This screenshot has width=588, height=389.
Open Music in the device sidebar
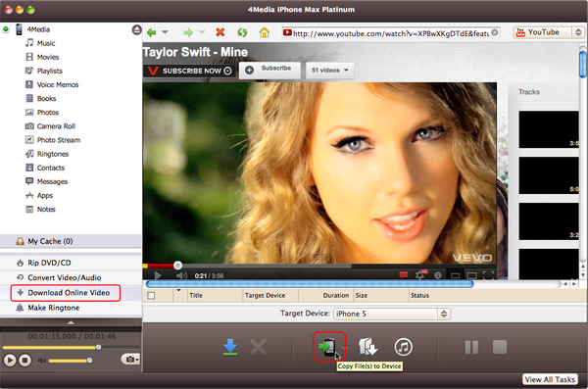pyautogui.click(x=46, y=43)
